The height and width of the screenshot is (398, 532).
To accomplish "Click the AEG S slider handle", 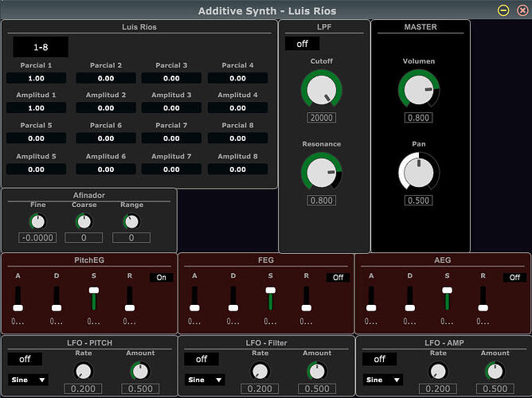I will click(x=447, y=291).
